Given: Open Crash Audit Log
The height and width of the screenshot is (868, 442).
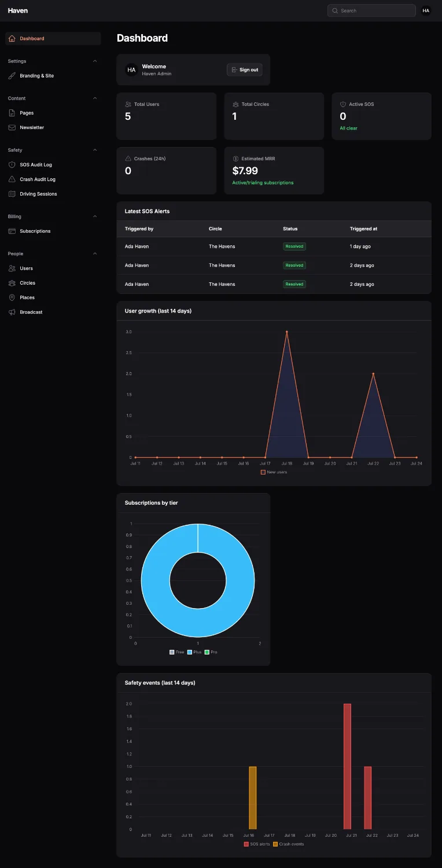Looking at the screenshot, I should [53, 179].
